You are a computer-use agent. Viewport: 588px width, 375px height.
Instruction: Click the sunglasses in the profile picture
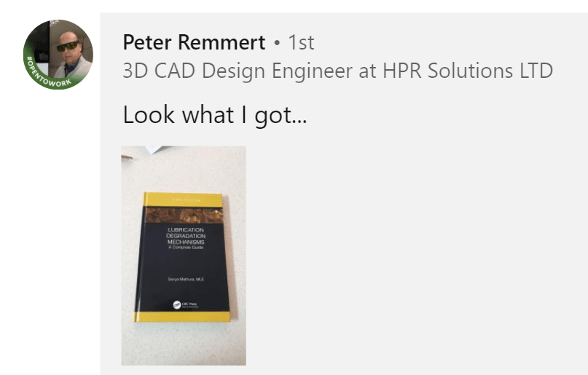pos(68,46)
